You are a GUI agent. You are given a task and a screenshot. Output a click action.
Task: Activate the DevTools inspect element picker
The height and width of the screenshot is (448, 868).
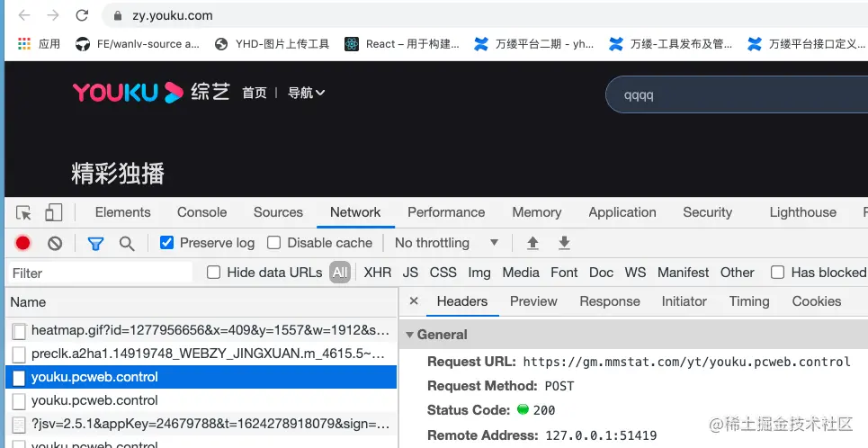[x=23, y=212]
